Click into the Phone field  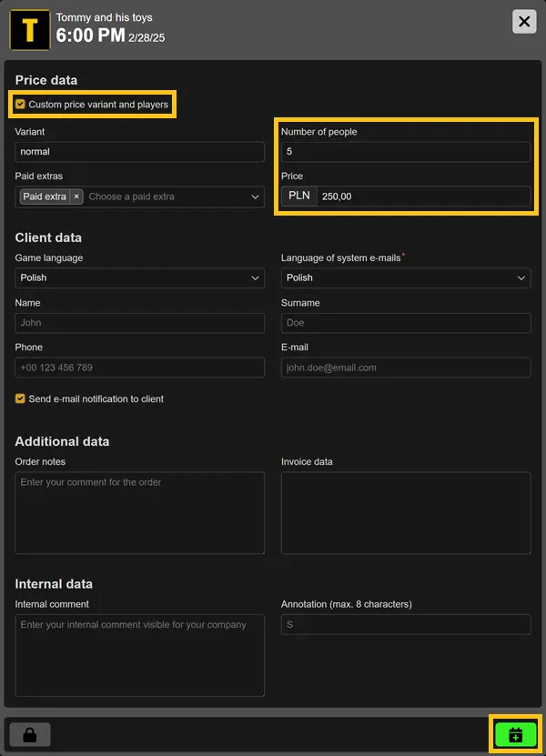(x=139, y=368)
